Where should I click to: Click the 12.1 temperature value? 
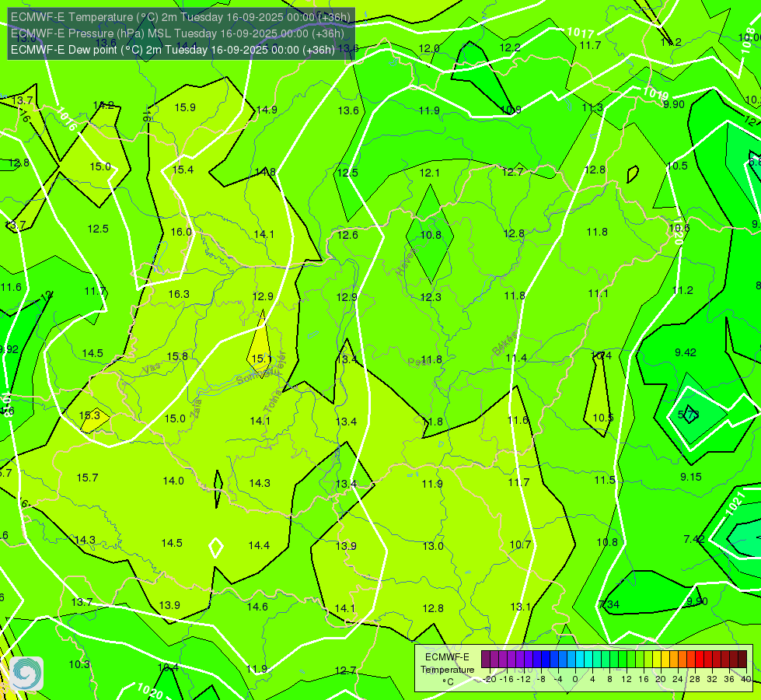pos(430,173)
